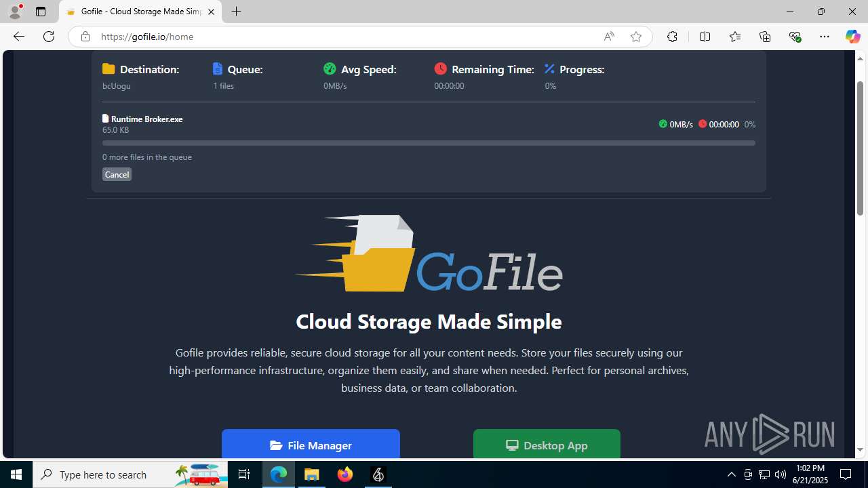Cancel the Runtime Broker.exe upload
868x488 pixels.
(117, 174)
